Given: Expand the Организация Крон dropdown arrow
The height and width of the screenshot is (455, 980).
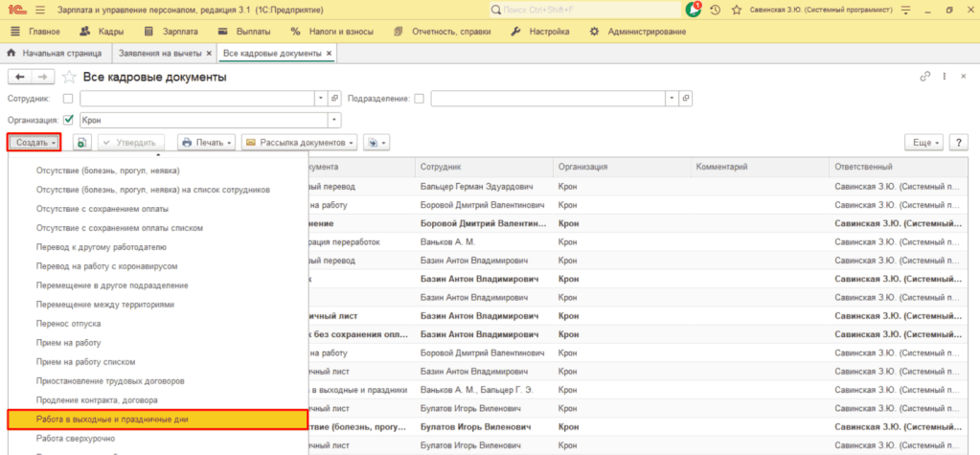Looking at the screenshot, I should coord(333,120).
